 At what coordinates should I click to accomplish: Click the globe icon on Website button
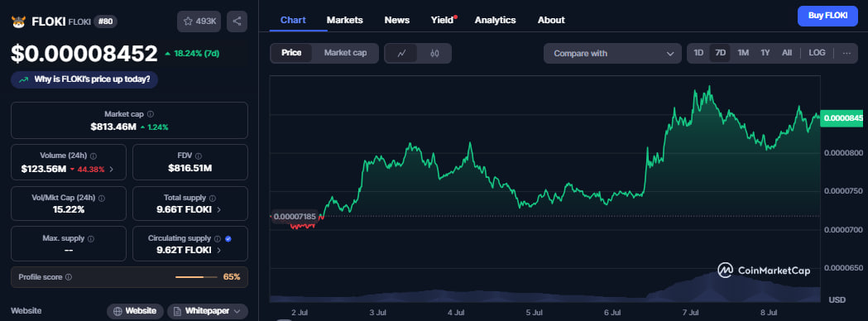coord(117,311)
